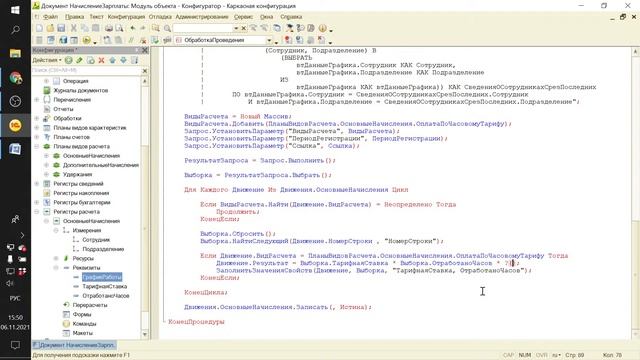Screen dimensions: 640x360
Task: Select Регистры накопления in tree
Action: 81,193
